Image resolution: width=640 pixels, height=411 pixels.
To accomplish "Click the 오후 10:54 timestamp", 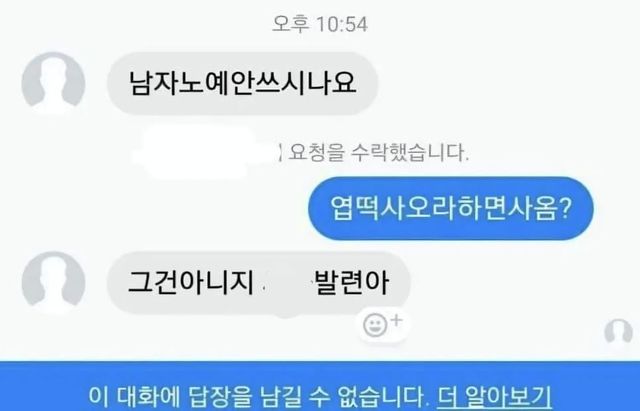I will pos(320,24).
